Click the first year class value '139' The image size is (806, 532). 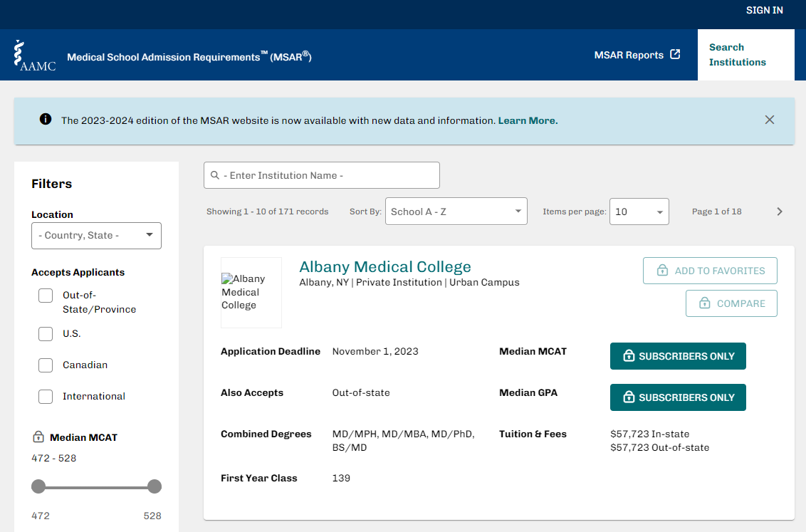(341, 478)
